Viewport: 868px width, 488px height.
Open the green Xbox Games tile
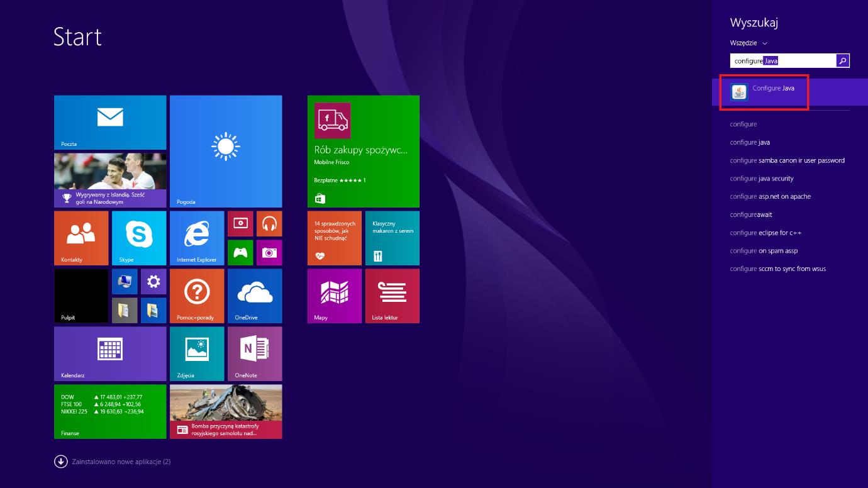point(240,252)
